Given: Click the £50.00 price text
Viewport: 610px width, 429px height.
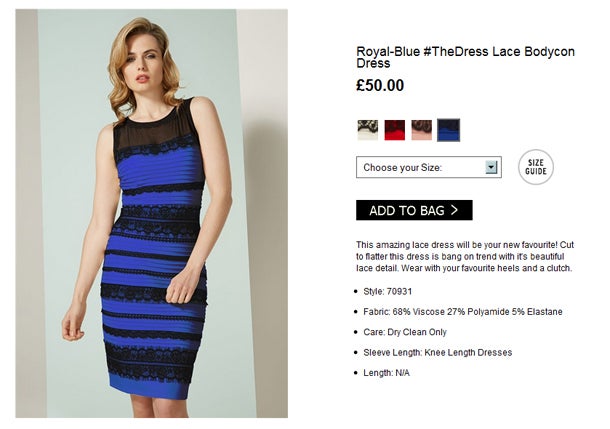Looking at the screenshot, I should (380, 85).
